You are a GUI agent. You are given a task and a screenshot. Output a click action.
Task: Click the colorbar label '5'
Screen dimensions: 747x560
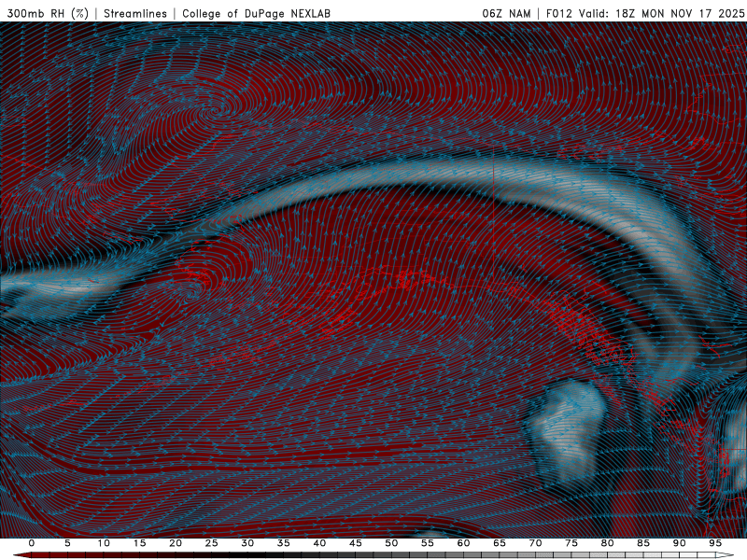coord(67,543)
